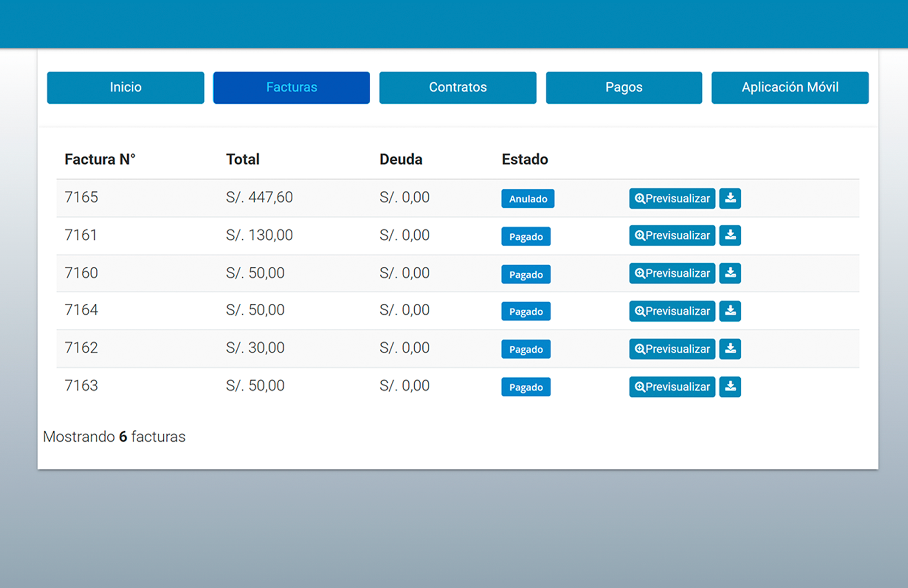Click the Anulado status badge
The height and width of the screenshot is (588, 908).
click(527, 199)
